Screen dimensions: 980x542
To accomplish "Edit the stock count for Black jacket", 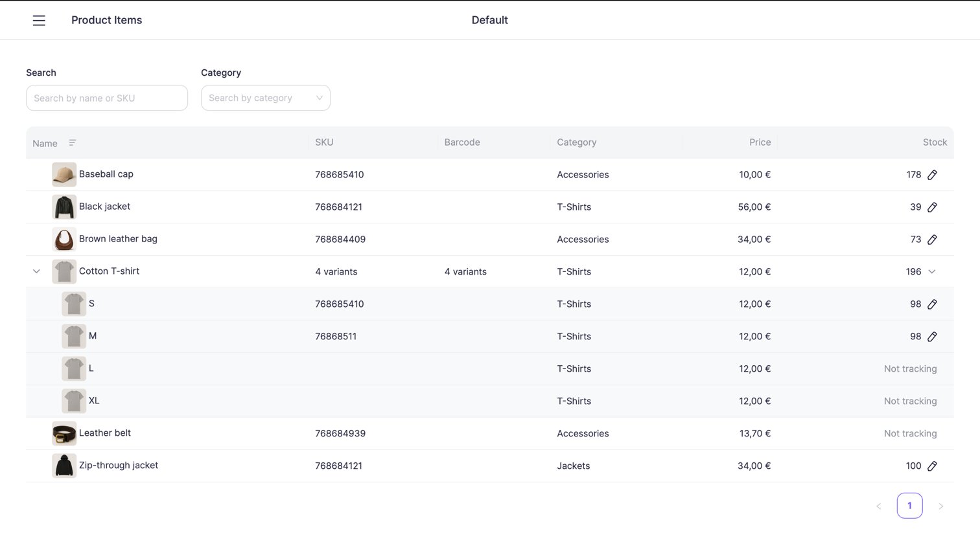I will tap(933, 207).
